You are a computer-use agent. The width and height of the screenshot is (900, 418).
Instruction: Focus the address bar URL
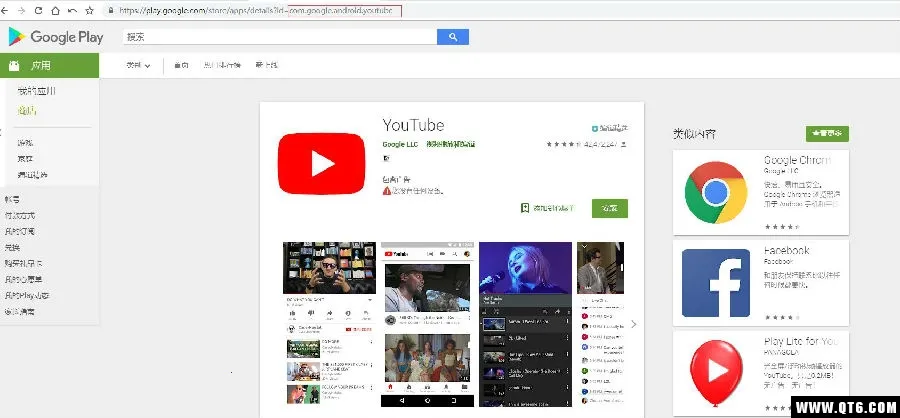[x=257, y=10]
